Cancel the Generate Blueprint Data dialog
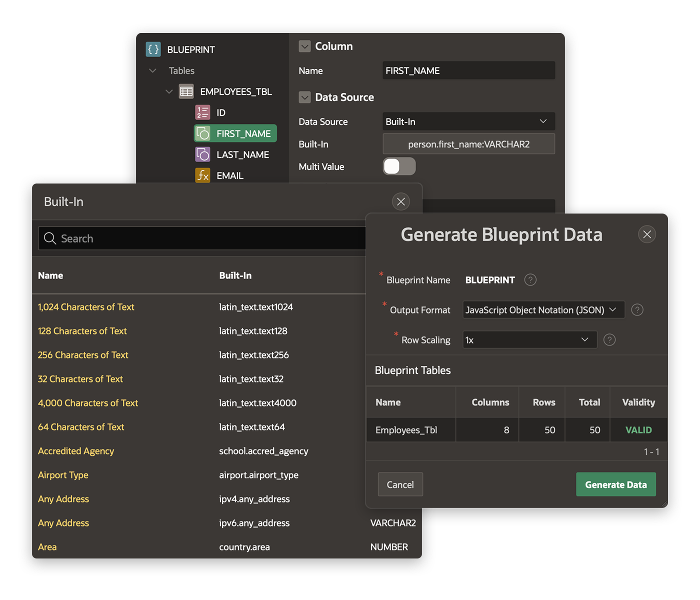700x600 pixels. 400,484
